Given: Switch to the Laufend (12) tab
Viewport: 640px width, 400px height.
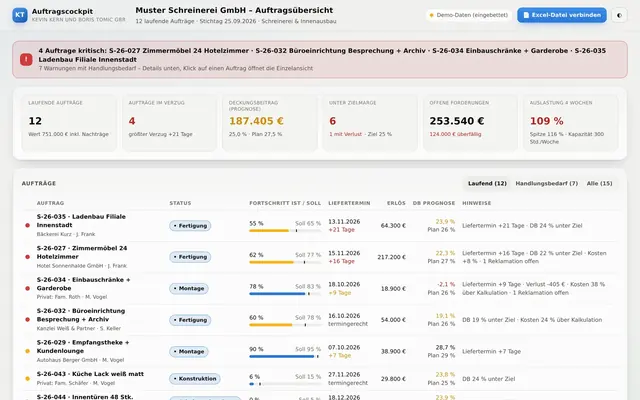Looking at the screenshot, I should coord(487,184).
